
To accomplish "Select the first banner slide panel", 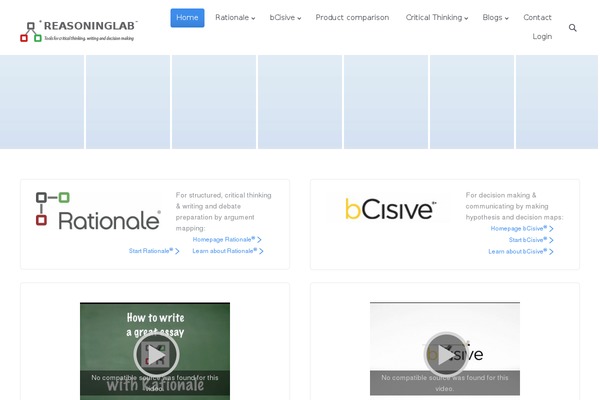I will (x=42, y=102).
